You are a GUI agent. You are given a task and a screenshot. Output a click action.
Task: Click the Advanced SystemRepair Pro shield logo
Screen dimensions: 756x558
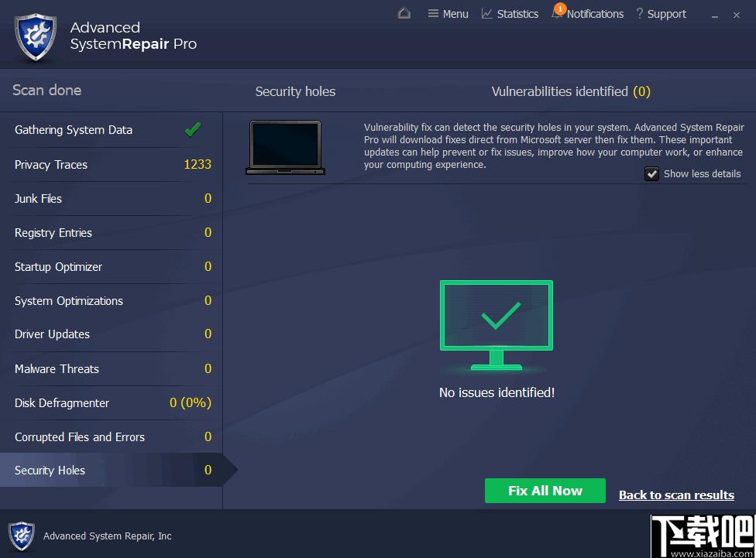pos(36,38)
